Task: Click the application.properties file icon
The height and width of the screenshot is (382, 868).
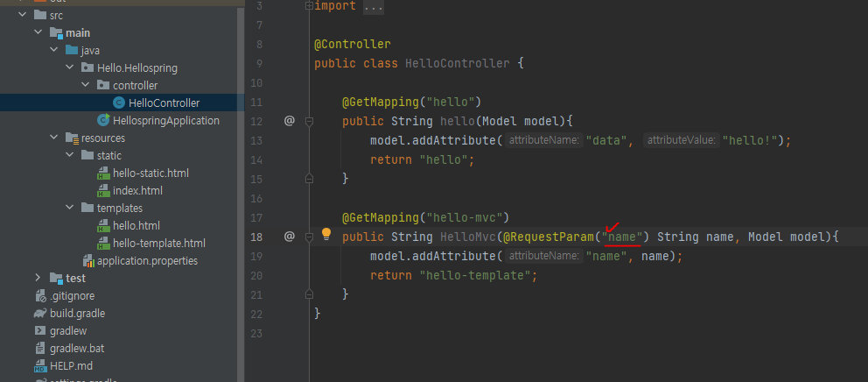Action: (x=88, y=260)
